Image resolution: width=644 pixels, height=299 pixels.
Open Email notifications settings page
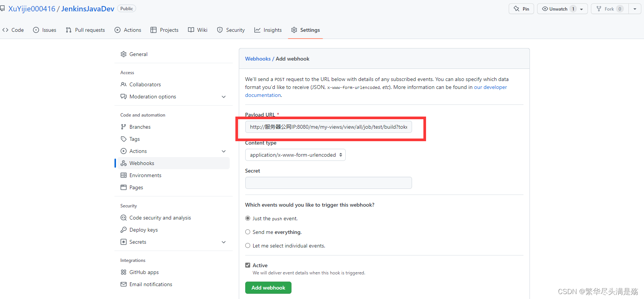tap(174, 284)
